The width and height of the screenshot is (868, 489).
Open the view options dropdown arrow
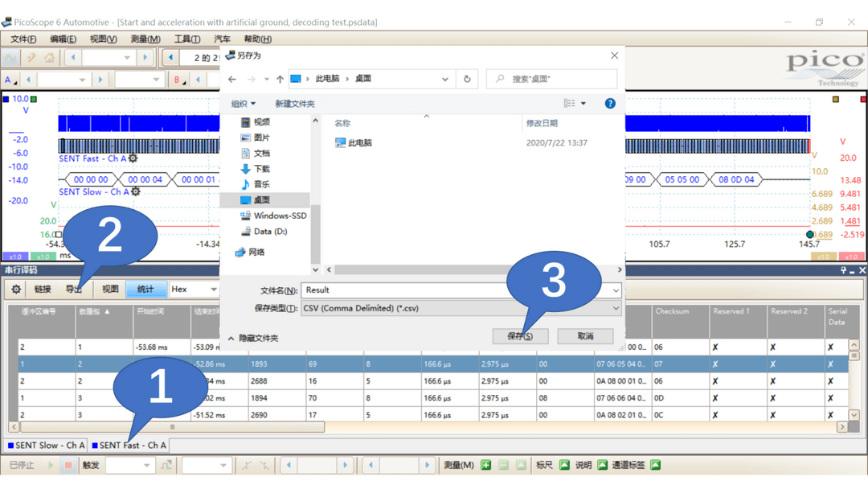[583, 104]
